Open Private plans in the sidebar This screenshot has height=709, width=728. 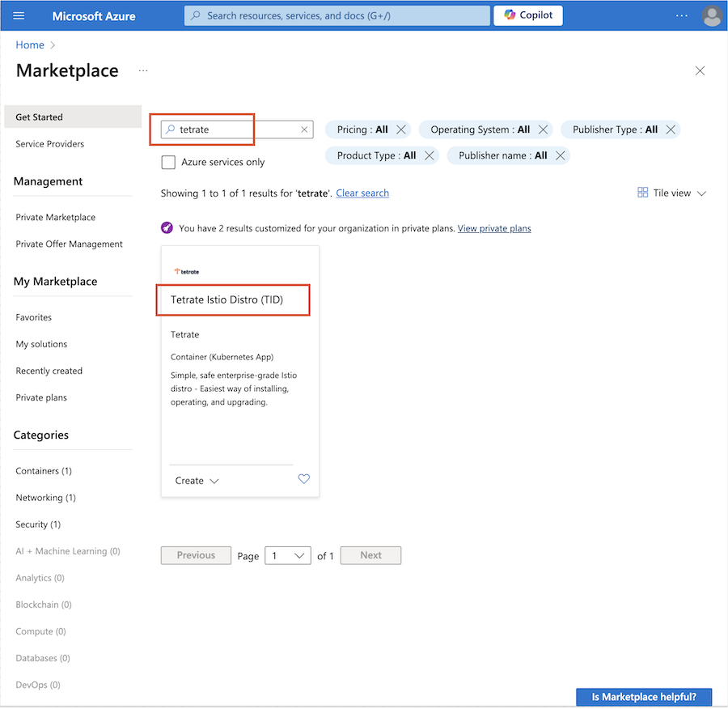[41, 397]
